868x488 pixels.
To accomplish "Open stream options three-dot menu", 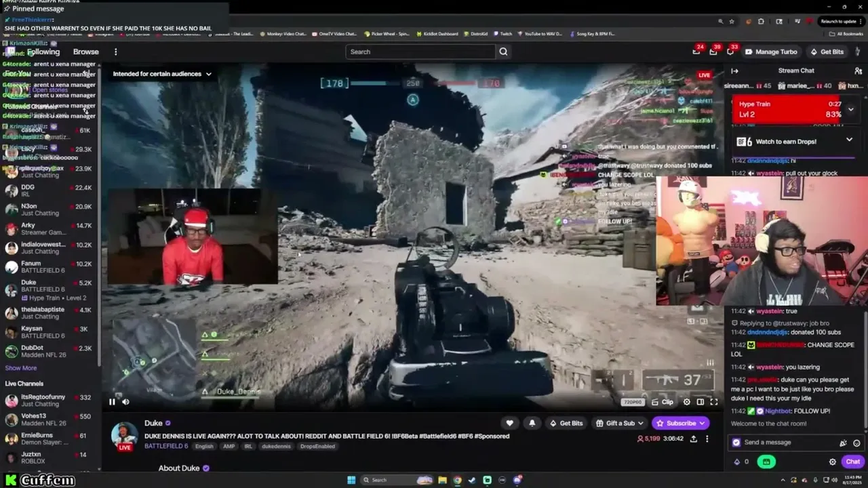I will 707,439.
